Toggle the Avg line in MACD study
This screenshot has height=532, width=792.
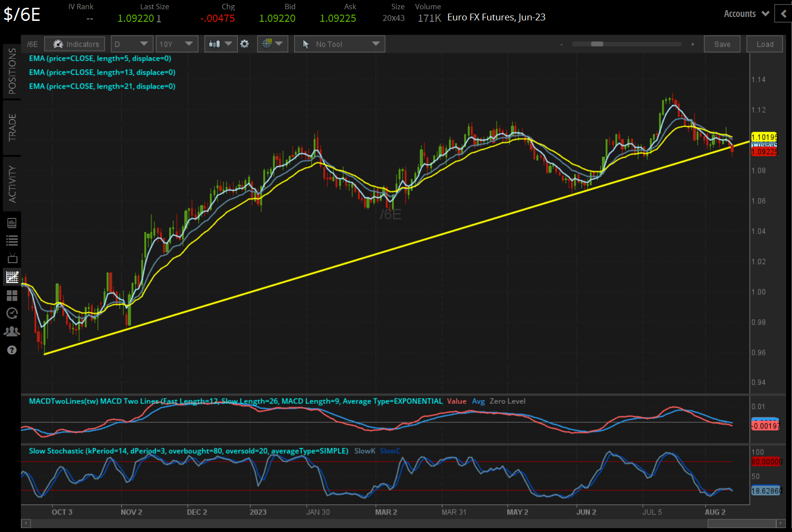click(478, 401)
